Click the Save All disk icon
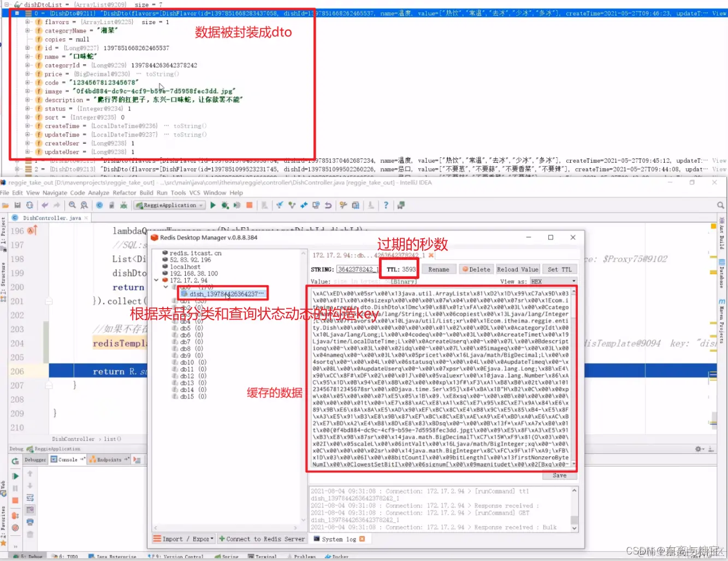Image resolution: width=728 pixels, height=561 pixels. point(17,205)
